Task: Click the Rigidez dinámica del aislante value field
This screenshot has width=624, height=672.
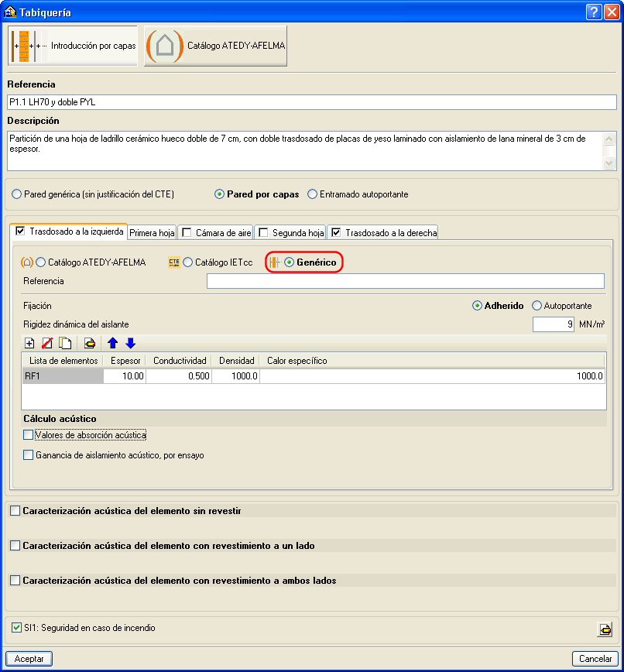Action: [554, 324]
